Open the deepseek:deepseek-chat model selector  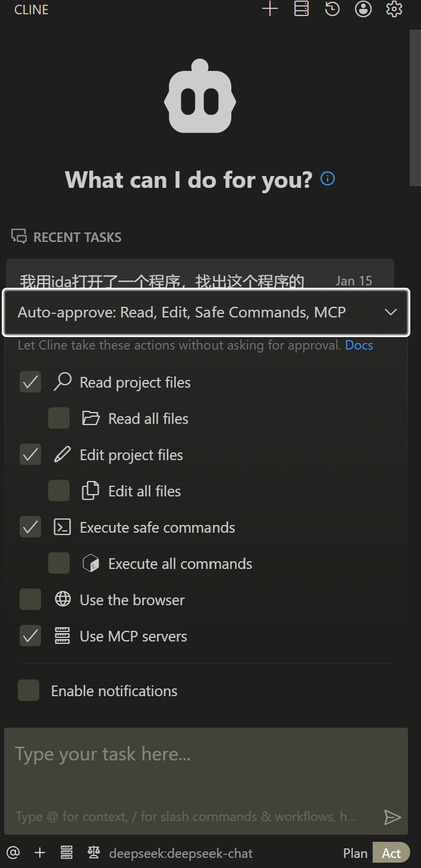click(181, 854)
